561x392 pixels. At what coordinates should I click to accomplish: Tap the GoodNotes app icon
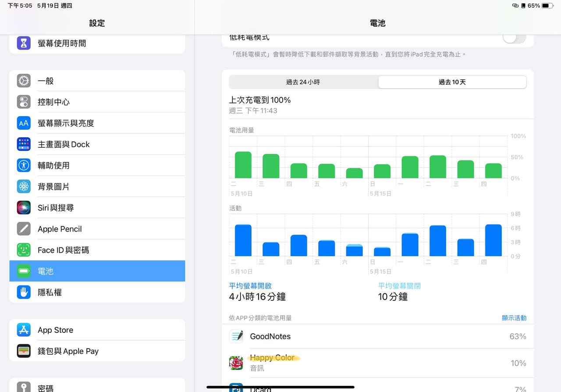236,336
